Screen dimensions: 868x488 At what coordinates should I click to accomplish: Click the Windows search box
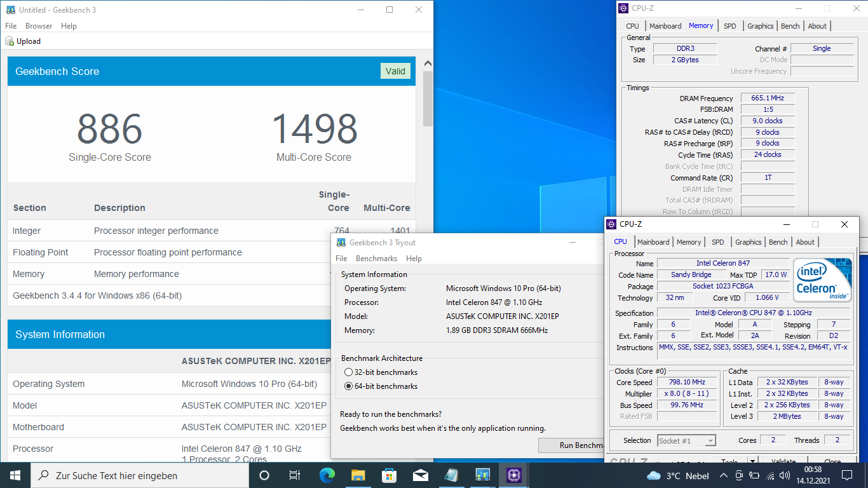pyautogui.click(x=139, y=475)
